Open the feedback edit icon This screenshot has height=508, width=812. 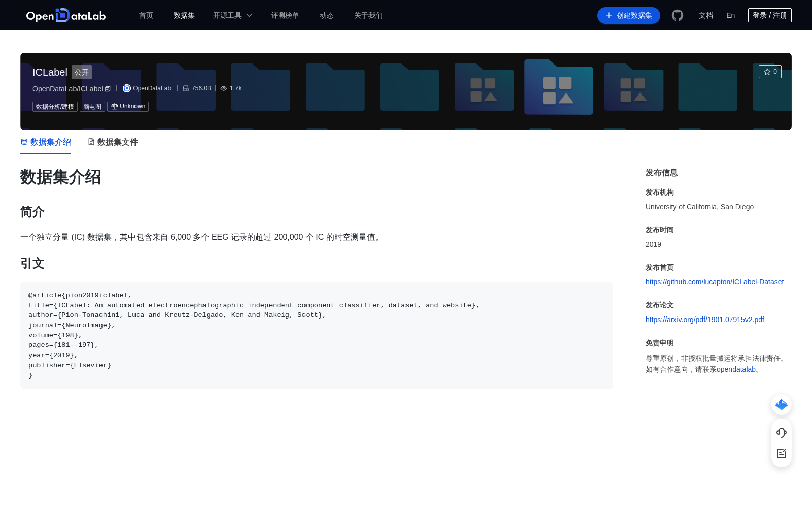782,453
